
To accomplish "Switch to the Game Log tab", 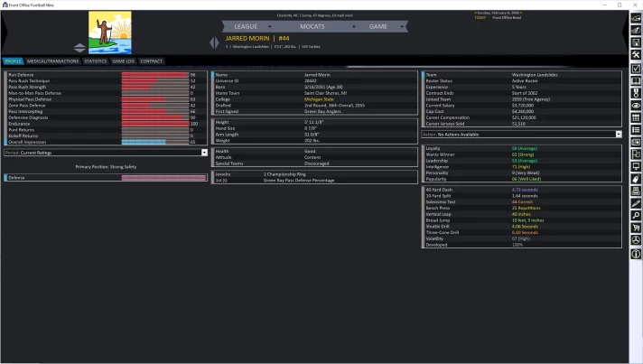I will coord(124,61).
